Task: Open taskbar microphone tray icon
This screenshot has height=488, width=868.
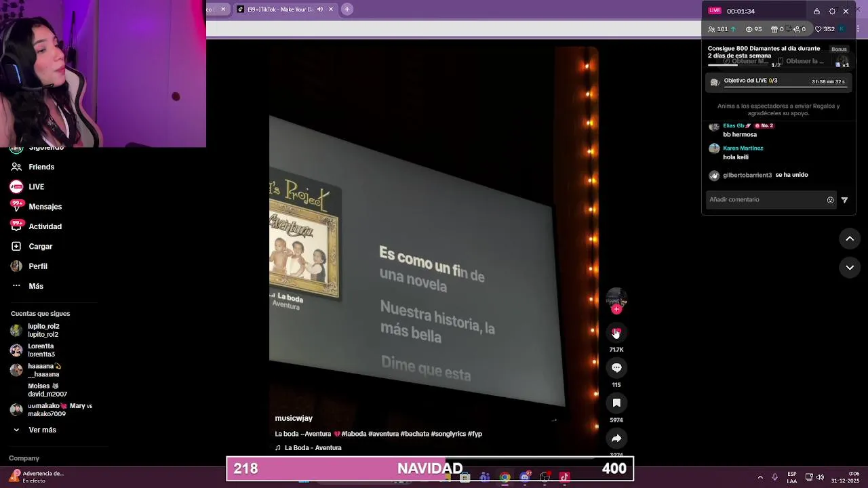Action: pos(774,477)
